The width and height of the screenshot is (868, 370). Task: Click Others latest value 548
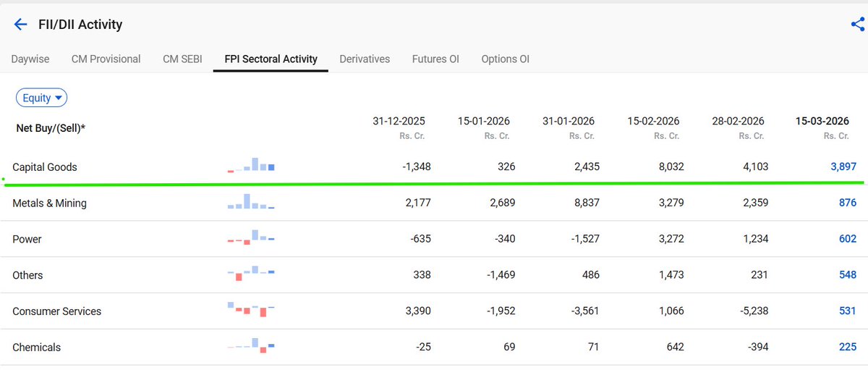(848, 275)
